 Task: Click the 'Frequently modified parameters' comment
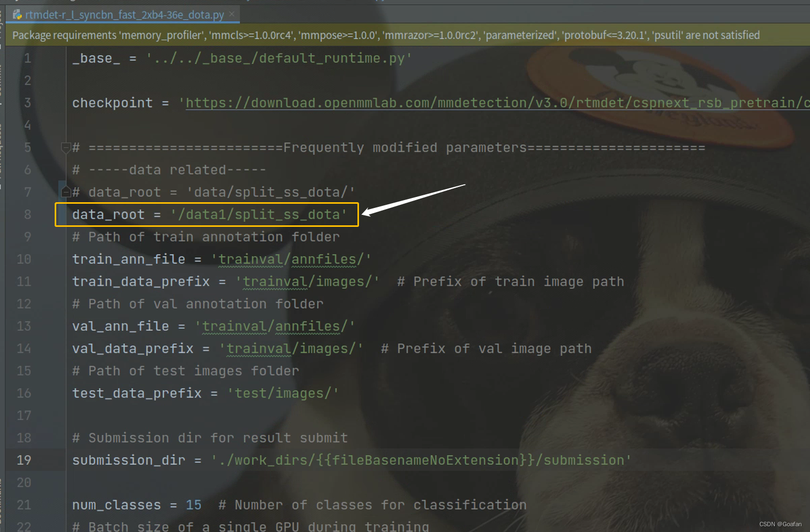[388, 148]
